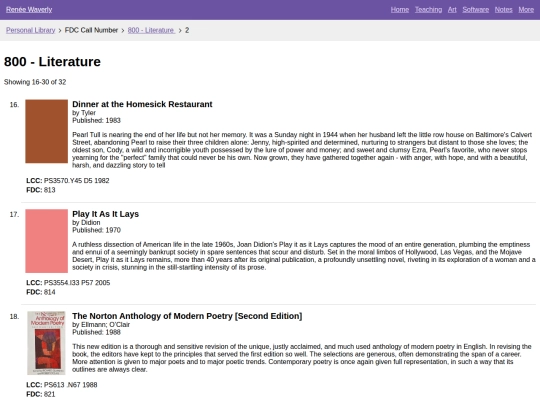Screen dimensions: 540x405
Task: Click Published: 1970
Action: [96, 230]
